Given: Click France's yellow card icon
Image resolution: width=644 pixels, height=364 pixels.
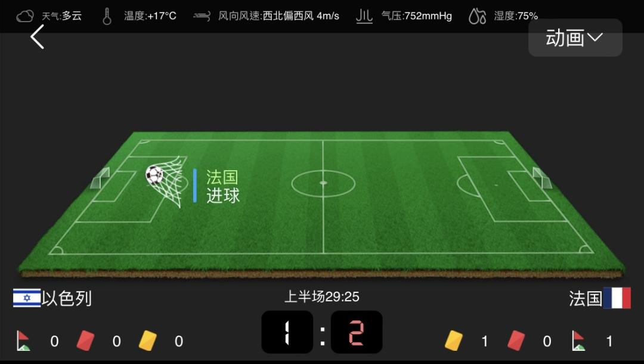Looking at the screenshot, I should click(453, 341).
